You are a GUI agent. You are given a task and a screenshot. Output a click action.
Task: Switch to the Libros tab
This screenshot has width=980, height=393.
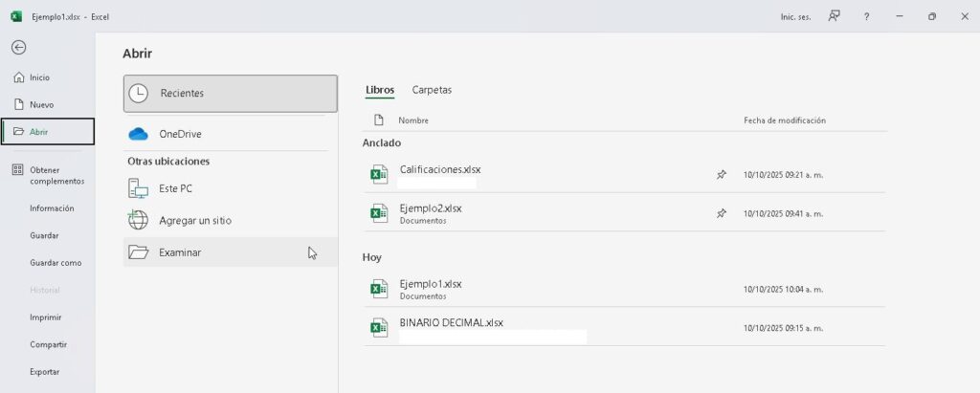click(x=380, y=90)
